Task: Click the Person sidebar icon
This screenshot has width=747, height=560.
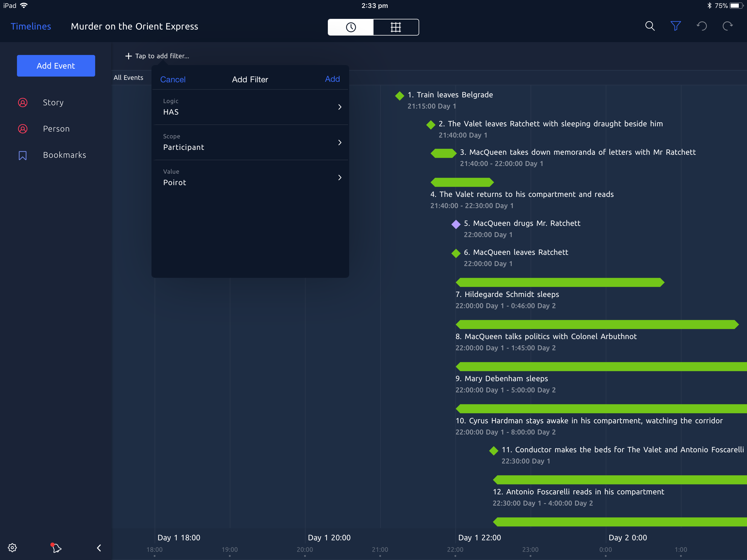Action: [x=23, y=129]
